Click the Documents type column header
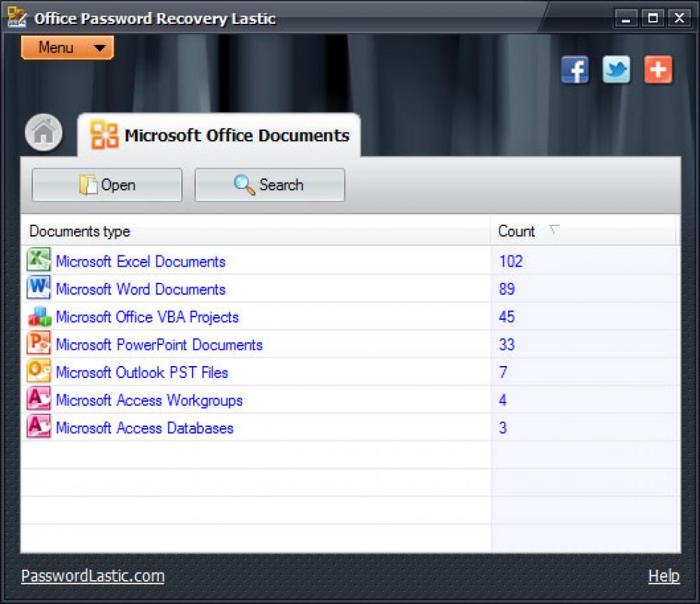The width and height of the screenshot is (700, 604). click(x=78, y=231)
